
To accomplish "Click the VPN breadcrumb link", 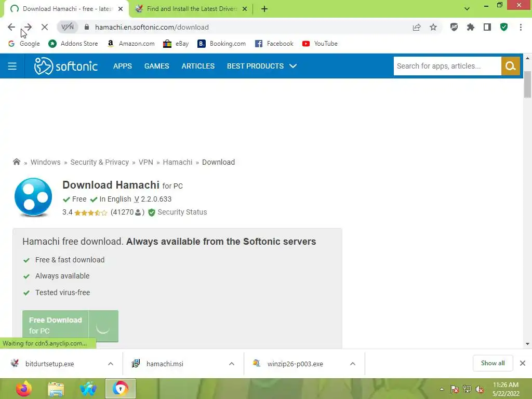I will pos(146,162).
